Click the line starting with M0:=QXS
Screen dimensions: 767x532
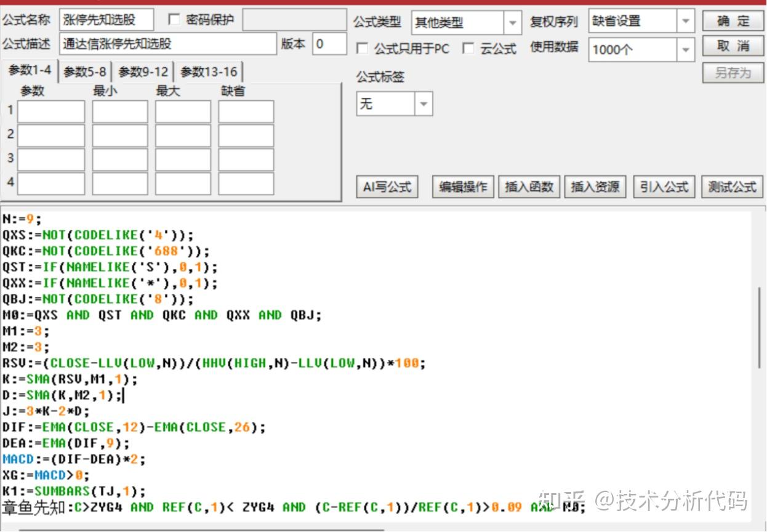point(162,315)
